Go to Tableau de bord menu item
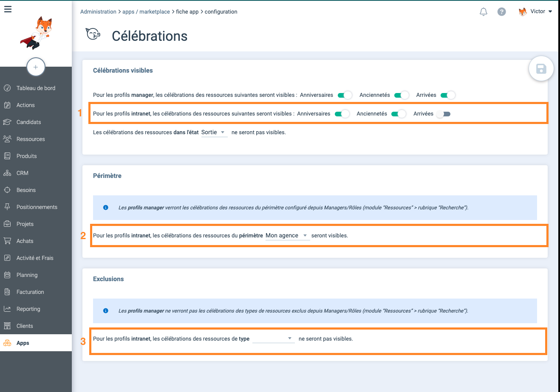 pyautogui.click(x=36, y=88)
